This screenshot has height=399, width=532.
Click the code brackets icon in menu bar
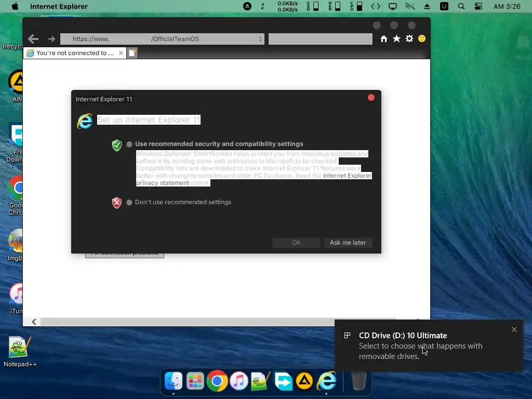tap(376, 6)
